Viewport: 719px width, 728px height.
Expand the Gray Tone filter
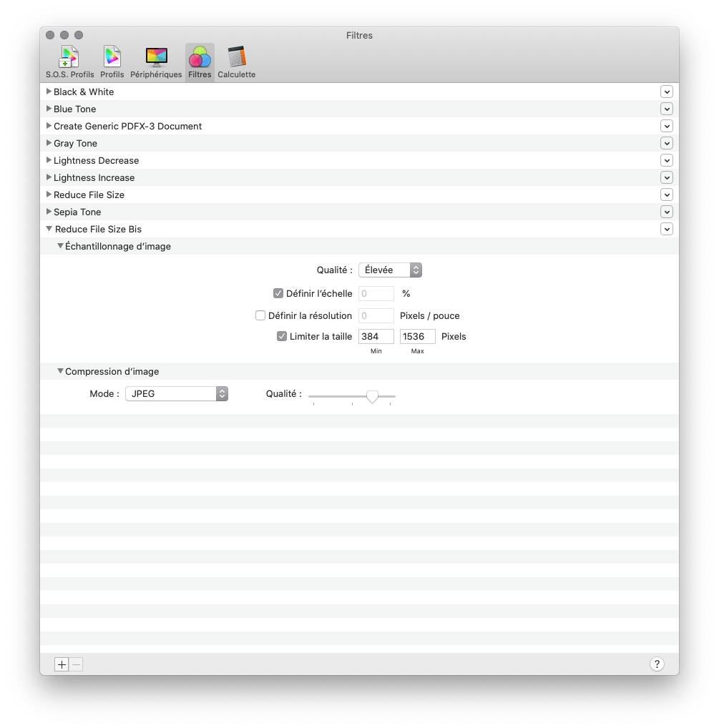point(49,143)
